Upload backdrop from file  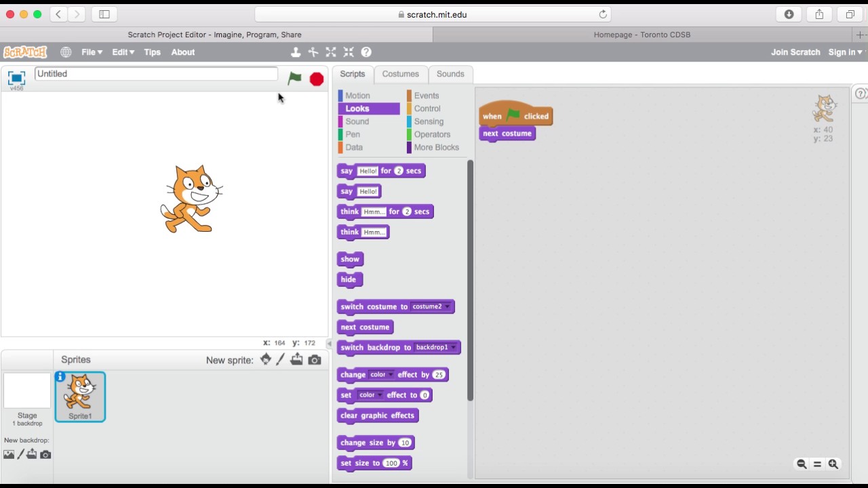pos(32,455)
